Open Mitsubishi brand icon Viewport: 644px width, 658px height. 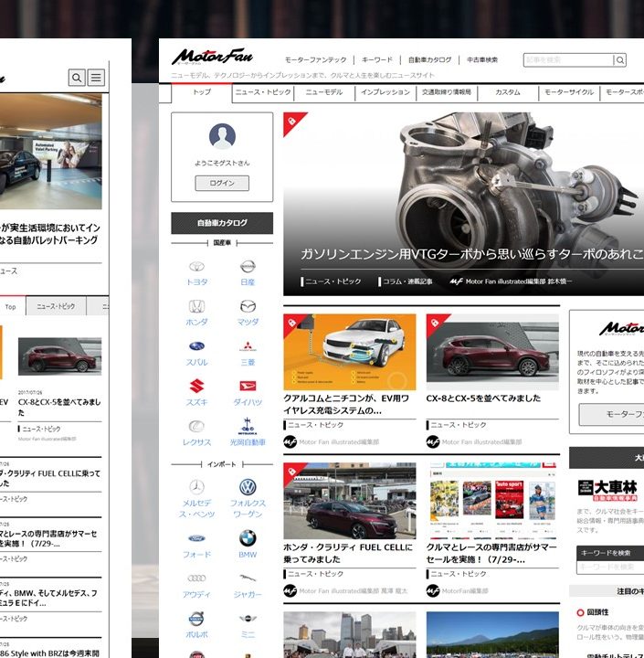[x=248, y=346]
